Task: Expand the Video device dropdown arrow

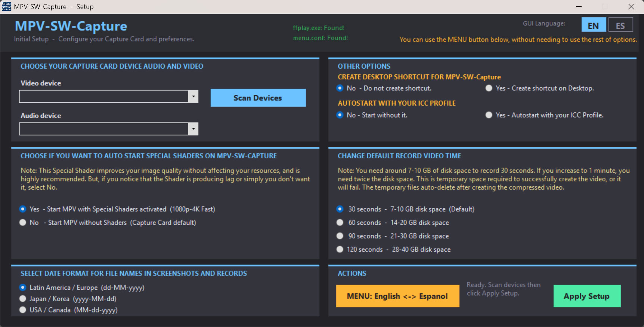Action: (x=193, y=96)
